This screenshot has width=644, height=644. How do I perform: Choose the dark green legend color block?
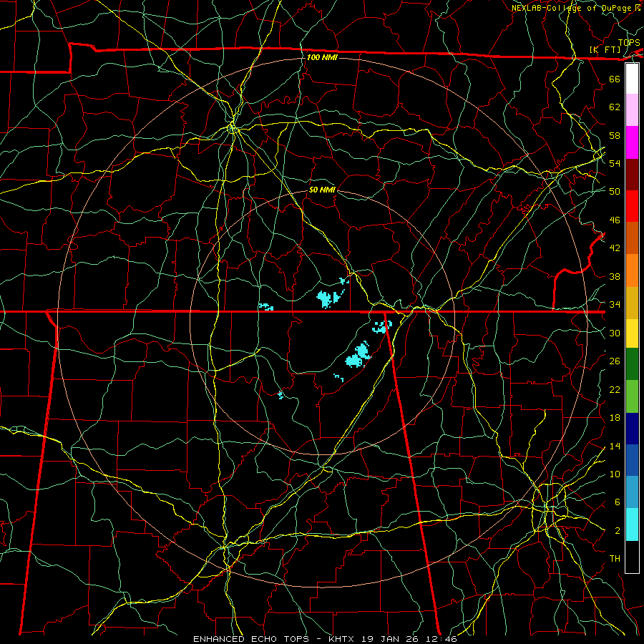click(x=632, y=364)
